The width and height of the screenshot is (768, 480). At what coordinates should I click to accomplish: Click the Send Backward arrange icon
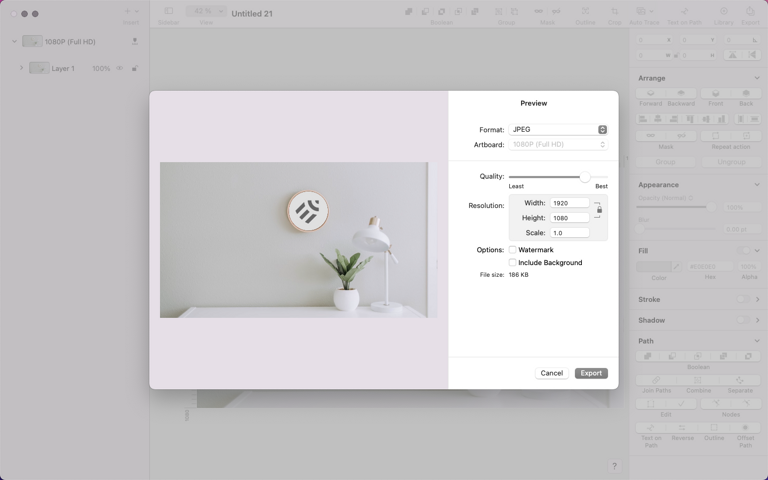click(681, 93)
